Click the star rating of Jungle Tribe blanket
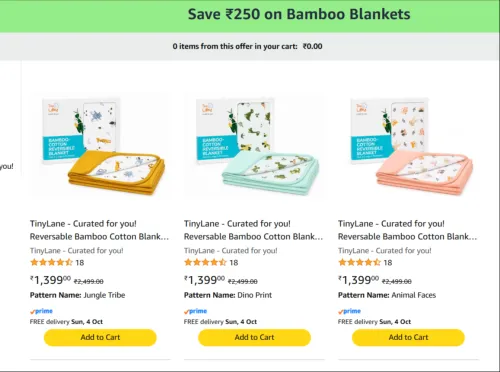The width and height of the screenshot is (500, 372). pyautogui.click(x=51, y=263)
